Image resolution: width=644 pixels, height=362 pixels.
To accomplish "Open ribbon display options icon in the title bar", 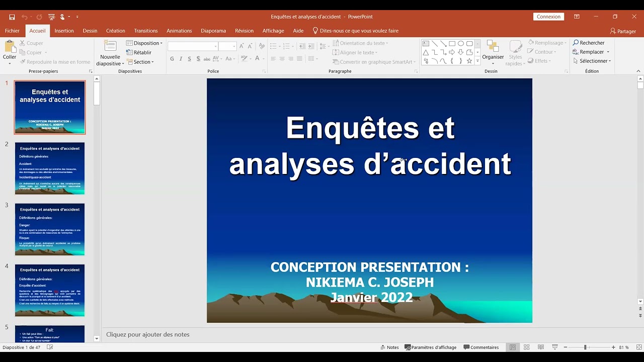I will point(577,17).
